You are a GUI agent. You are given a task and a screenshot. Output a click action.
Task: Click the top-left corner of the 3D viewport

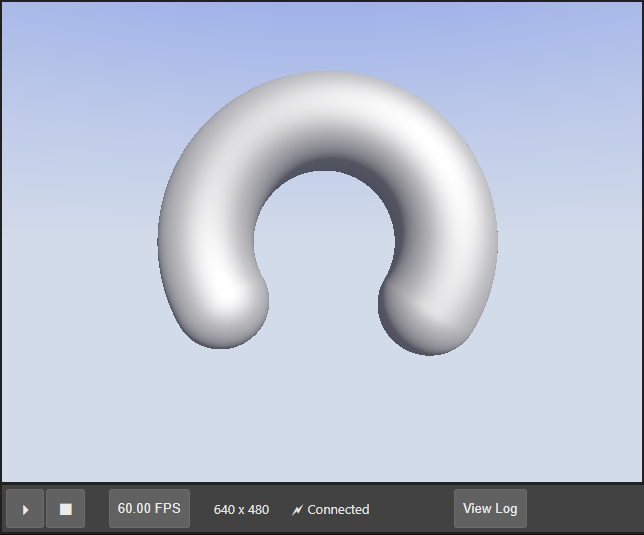tap(8, 8)
